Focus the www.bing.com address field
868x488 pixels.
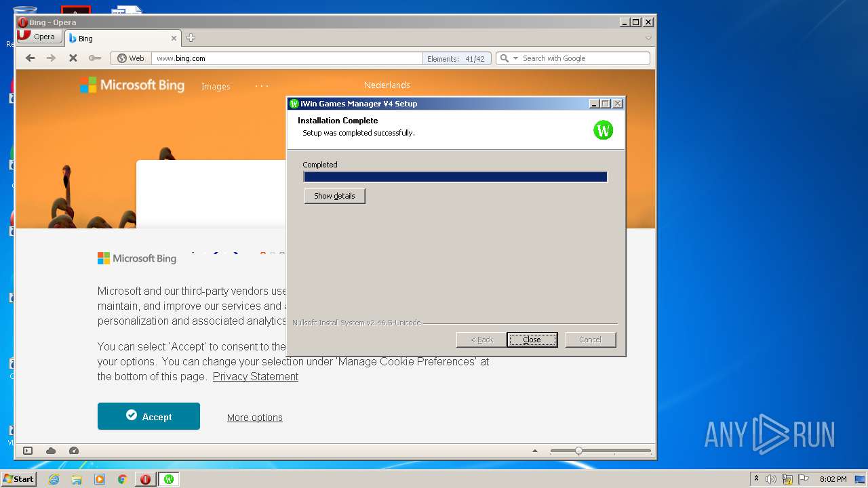[288, 58]
